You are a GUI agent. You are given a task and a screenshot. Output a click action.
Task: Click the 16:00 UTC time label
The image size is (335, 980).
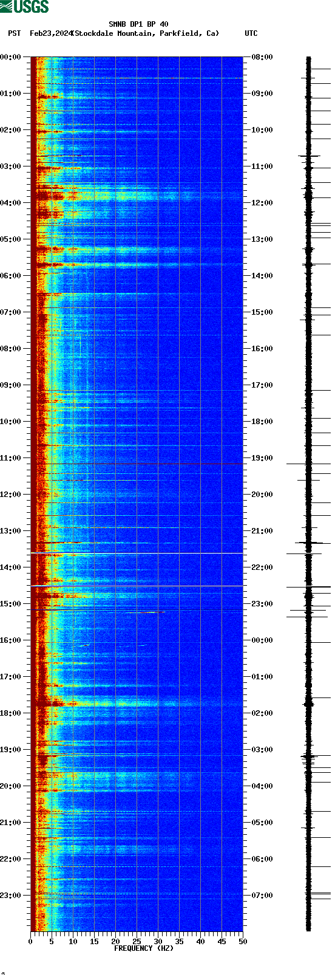click(x=262, y=349)
